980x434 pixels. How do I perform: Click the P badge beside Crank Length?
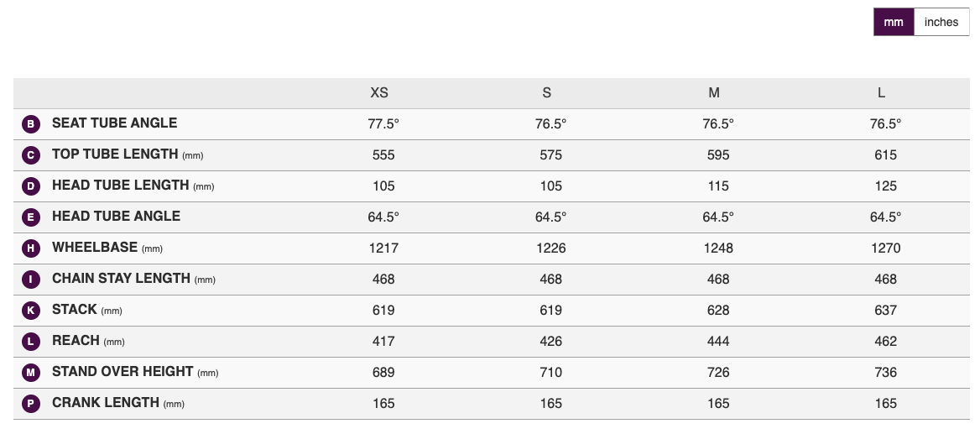click(30, 404)
